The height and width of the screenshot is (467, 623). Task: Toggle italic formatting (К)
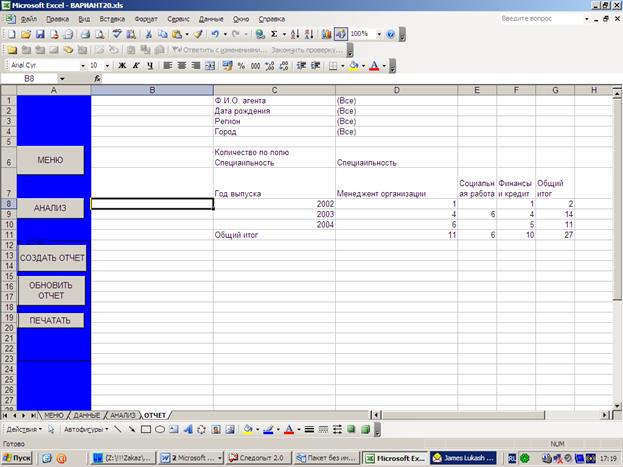coord(136,65)
